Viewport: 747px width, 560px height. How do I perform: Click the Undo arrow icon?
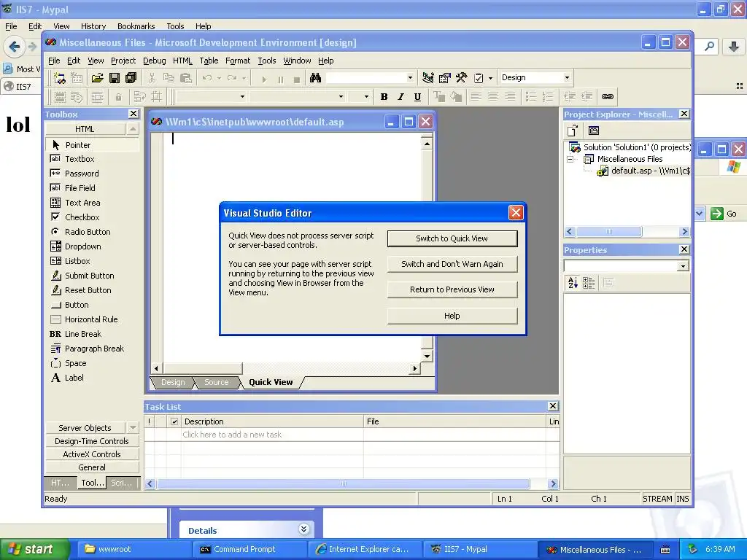(x=206, y=78)
